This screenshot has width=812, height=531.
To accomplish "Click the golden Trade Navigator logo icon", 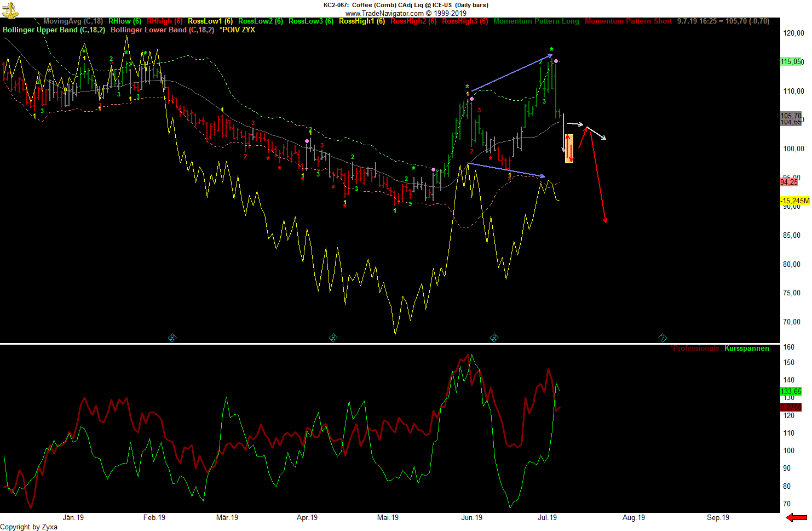I will coord(10,10).
